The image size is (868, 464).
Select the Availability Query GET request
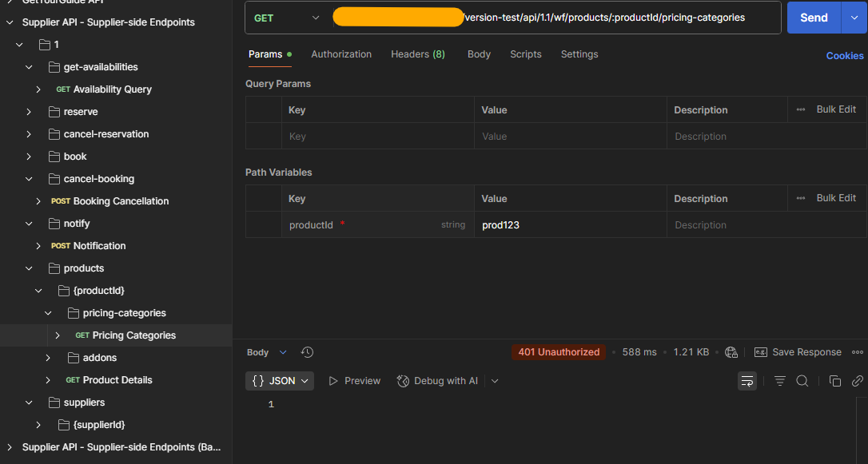104,89
